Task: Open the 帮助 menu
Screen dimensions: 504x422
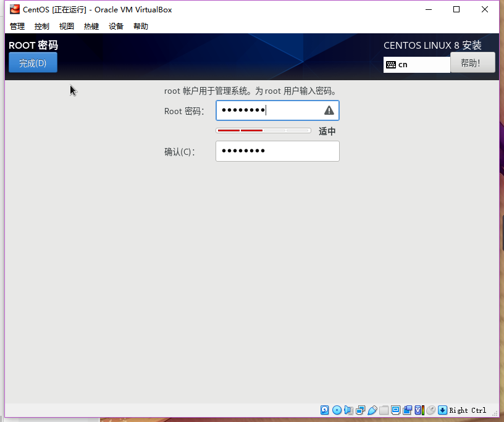Action: 141,27
